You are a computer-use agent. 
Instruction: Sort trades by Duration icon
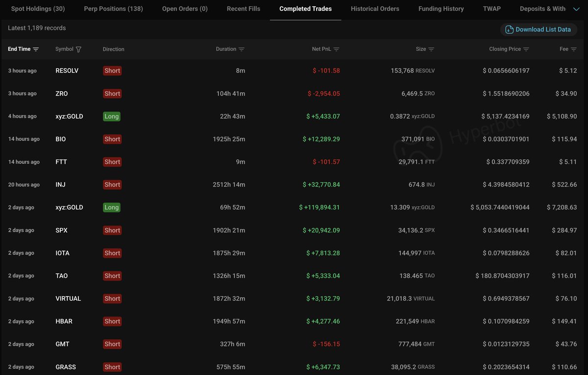pyautogui.click(x=242, y=49)
